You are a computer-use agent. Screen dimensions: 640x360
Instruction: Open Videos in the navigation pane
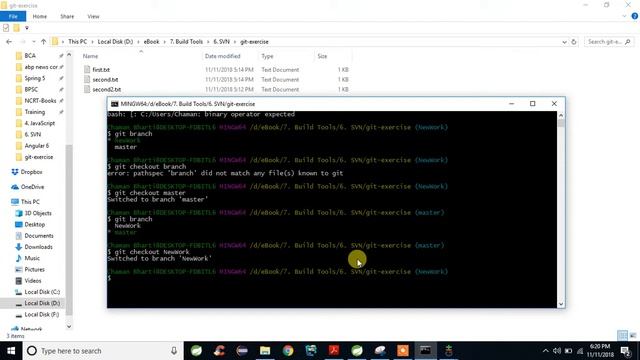(33, 281)
